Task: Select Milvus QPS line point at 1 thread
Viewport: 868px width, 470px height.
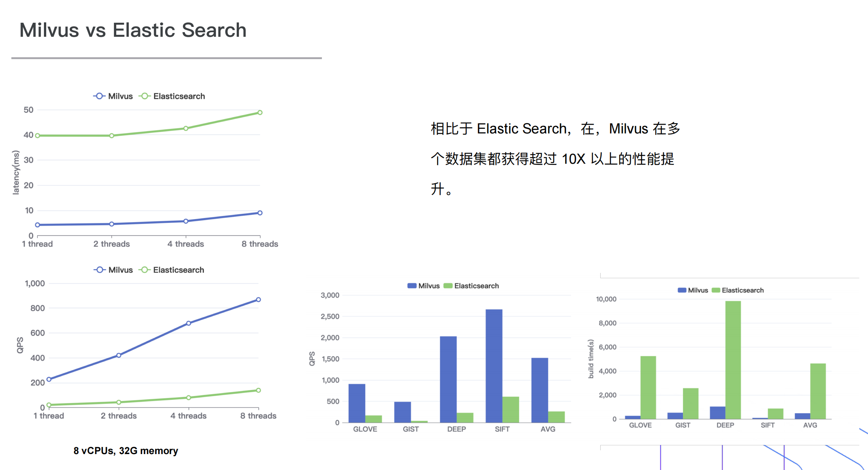Action: click(49, 379)
